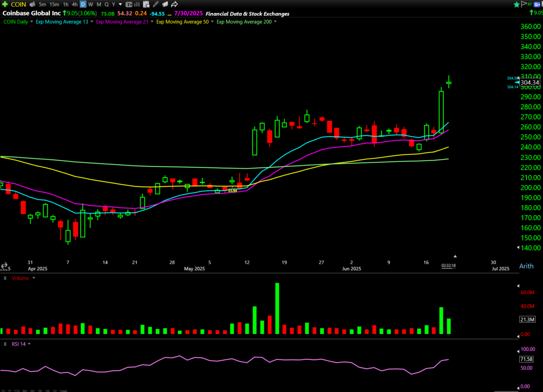Screen dimensions: 543x392
Task: Click the 75.0B market cap value
Action: tap(108, 14)
